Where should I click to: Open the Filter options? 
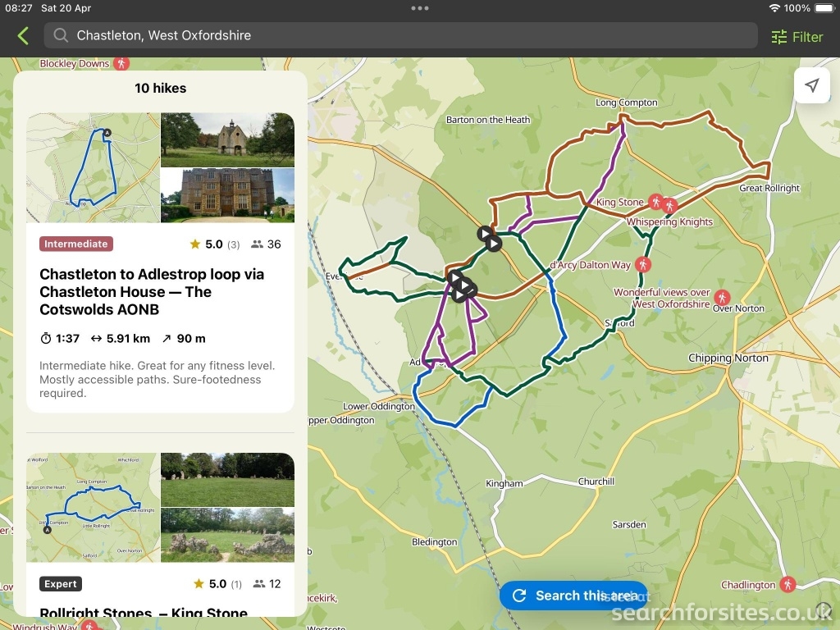797,37
